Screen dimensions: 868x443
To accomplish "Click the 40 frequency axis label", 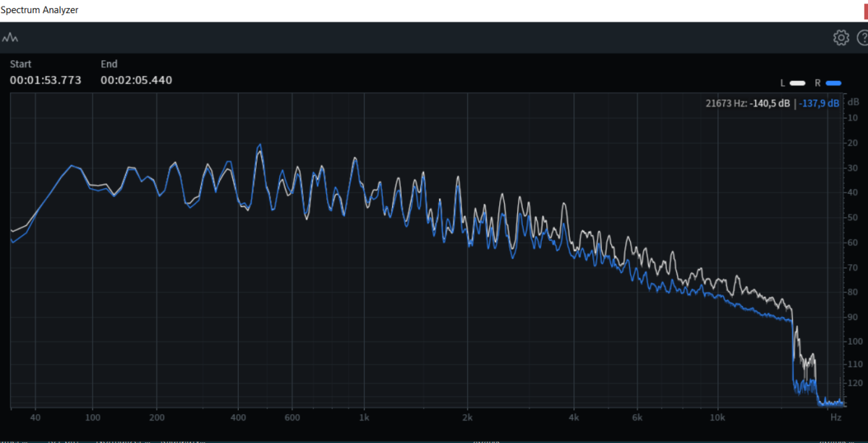I will (35, 418).
